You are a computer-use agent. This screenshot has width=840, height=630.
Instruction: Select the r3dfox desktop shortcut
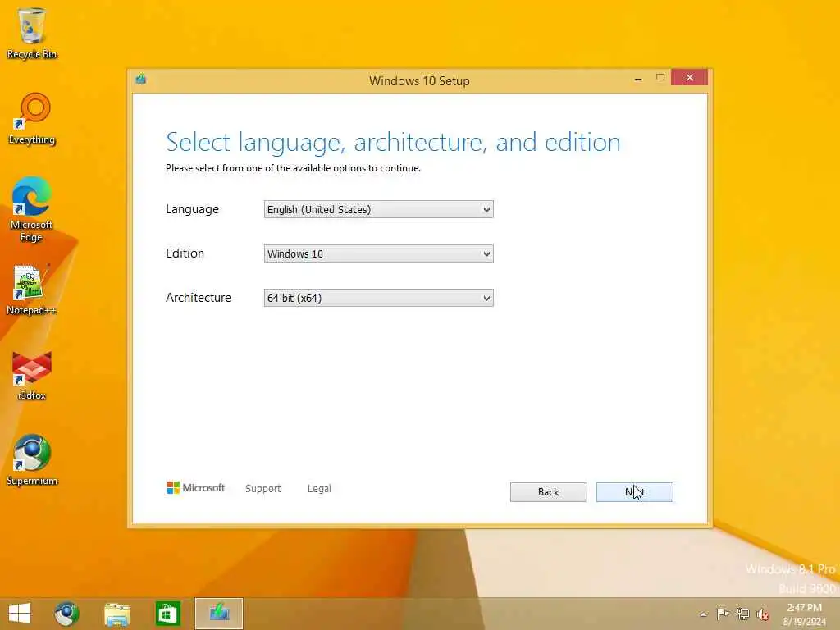coord(32,375)
